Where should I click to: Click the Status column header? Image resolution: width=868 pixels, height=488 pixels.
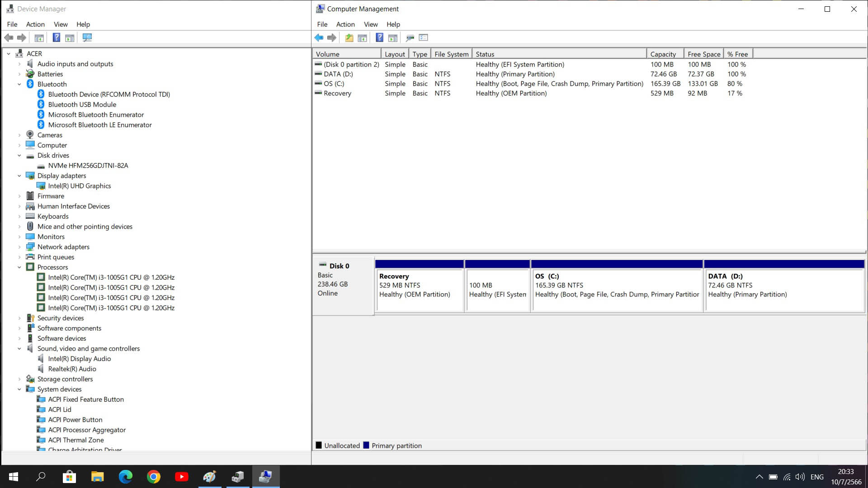coord(559,54)
